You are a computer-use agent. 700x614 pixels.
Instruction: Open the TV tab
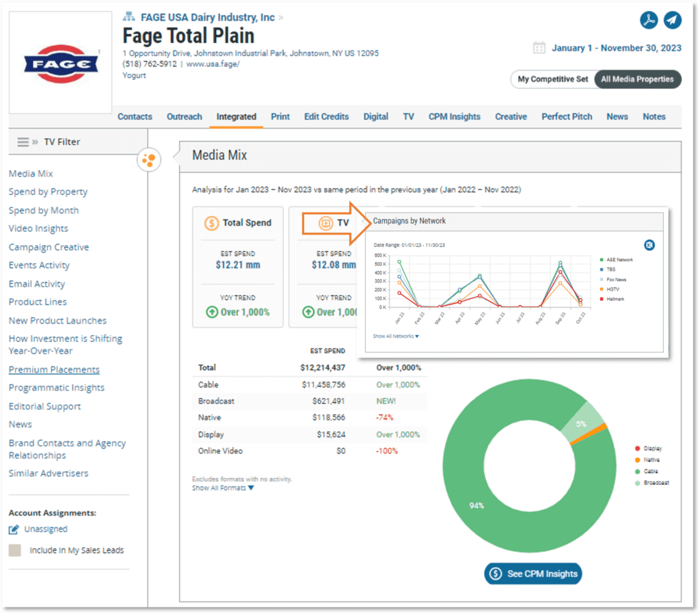pyautogui.click(x=409, y=116)
